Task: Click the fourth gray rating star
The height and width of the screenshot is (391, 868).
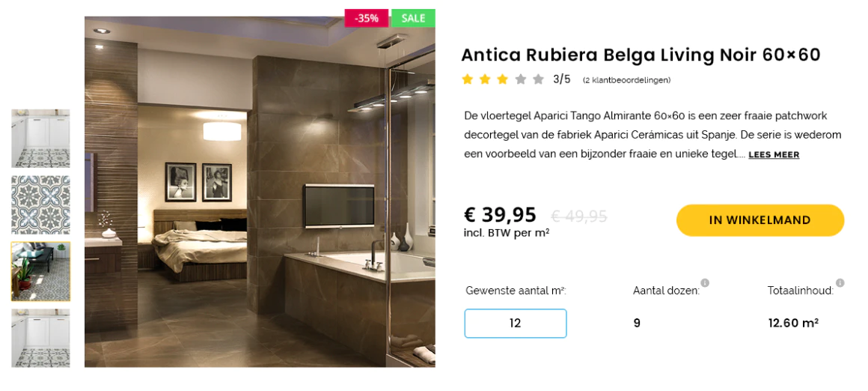Action: point(520,79)
